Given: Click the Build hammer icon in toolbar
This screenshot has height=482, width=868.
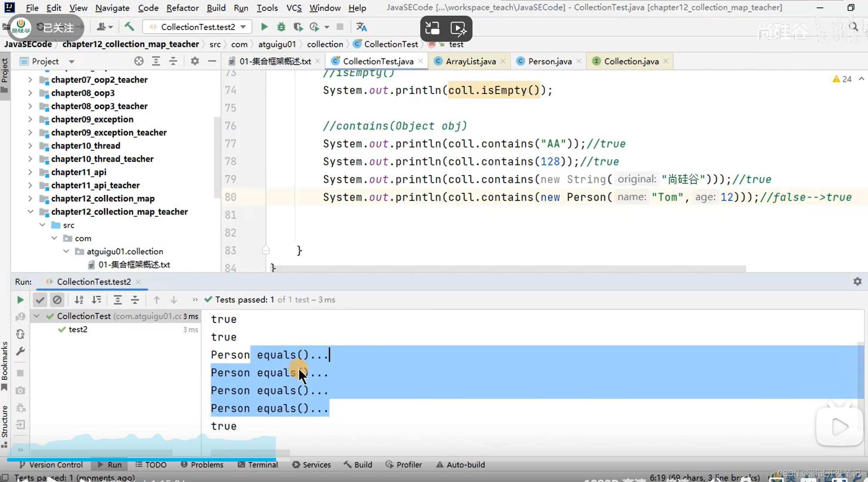Looking at the screenshot, I should point(129,27).
